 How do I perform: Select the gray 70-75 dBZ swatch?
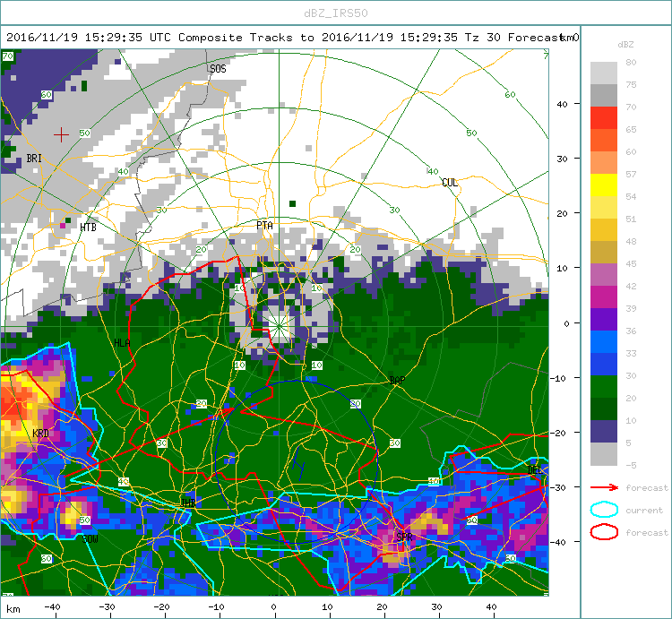tap(603, 95)
